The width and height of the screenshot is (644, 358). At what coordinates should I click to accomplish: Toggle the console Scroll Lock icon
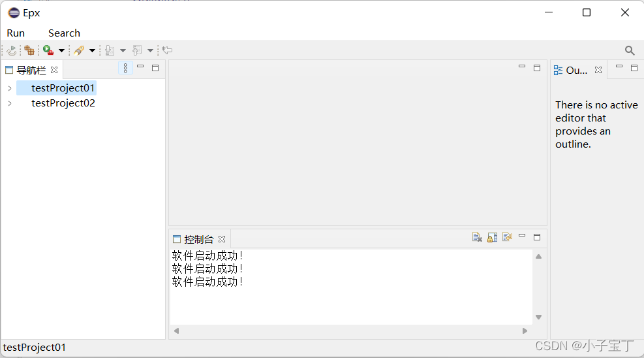coord(492,237)
